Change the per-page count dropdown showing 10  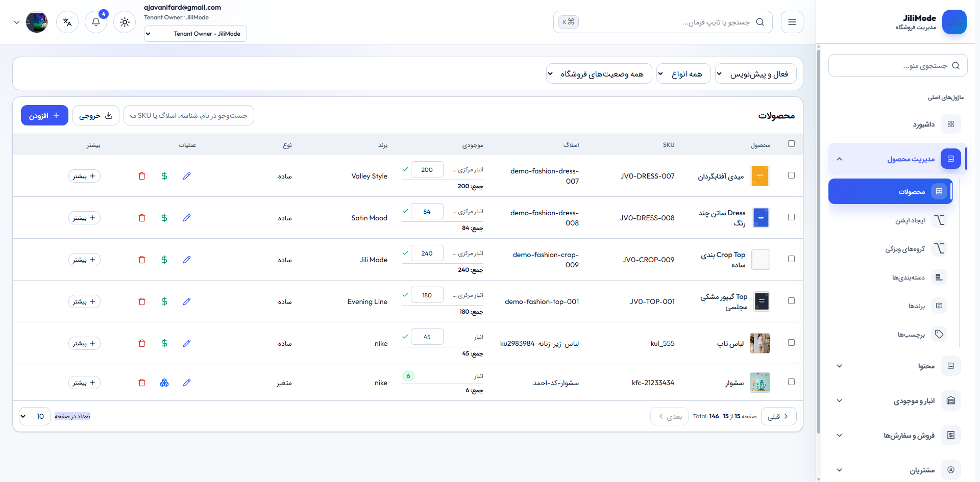pos(35,416)
